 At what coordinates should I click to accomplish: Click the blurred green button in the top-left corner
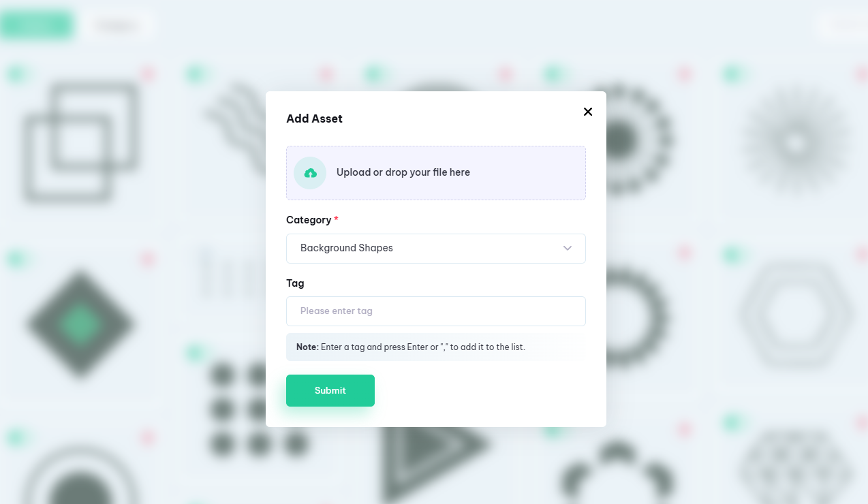point(37,25)
